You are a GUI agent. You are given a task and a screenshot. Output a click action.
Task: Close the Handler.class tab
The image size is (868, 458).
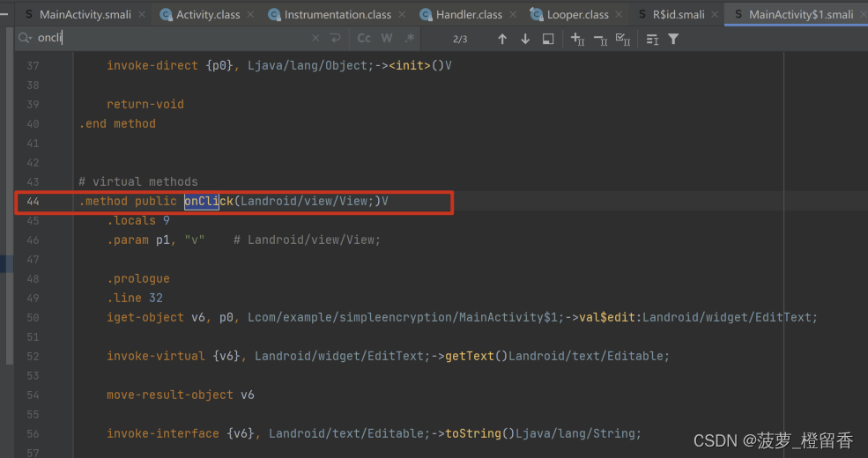(x=513, y=14)
